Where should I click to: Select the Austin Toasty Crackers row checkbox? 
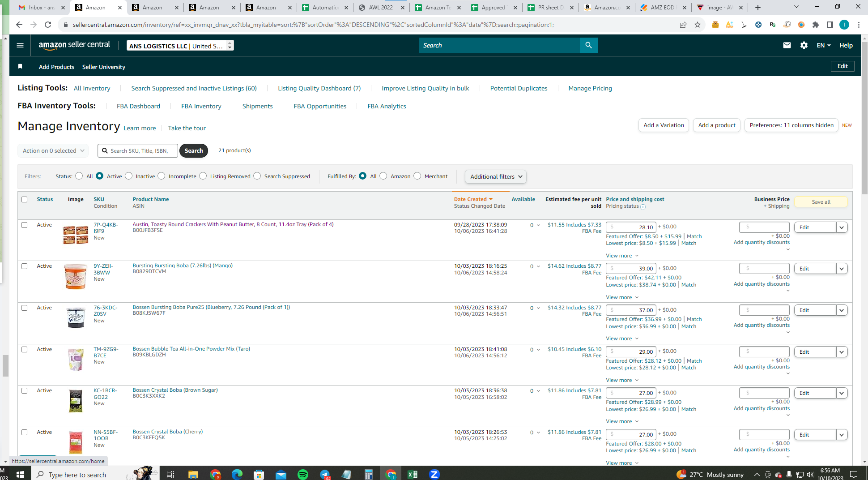(x=25, y=225)
